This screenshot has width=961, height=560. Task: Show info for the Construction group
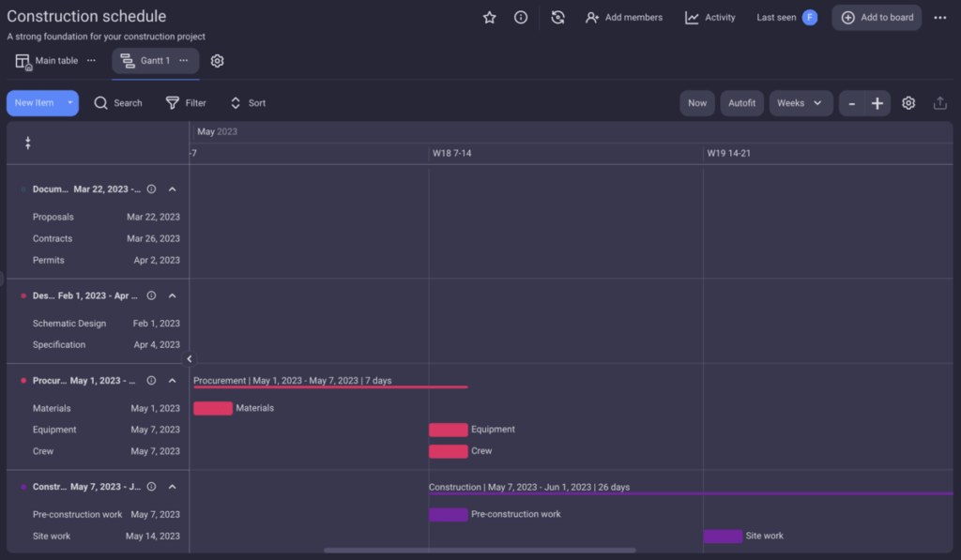[151, 487]
